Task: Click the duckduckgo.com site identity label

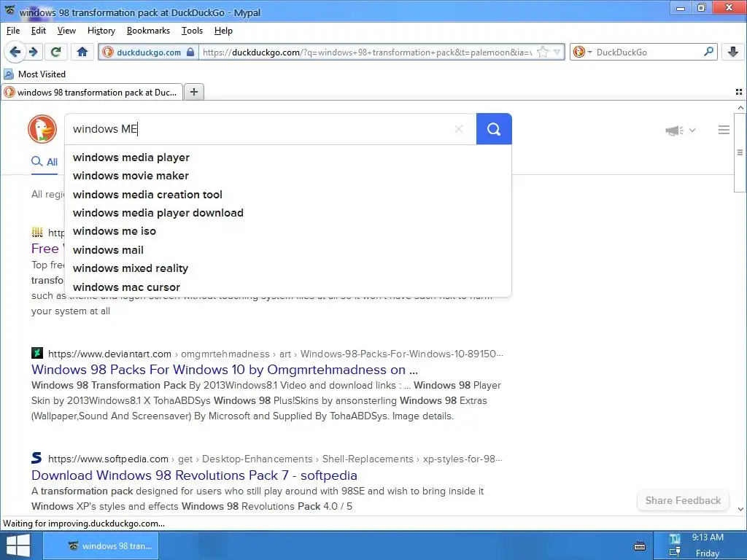Action: (x=149, y=52)
